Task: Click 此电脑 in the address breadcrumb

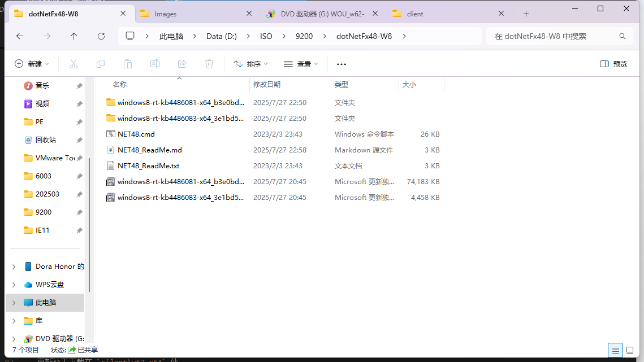Action: tap(171, 36)
